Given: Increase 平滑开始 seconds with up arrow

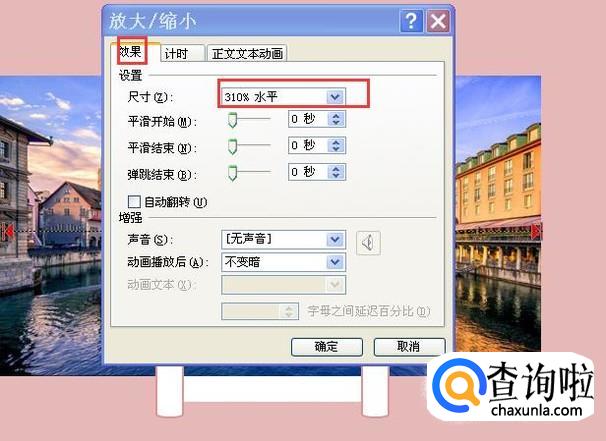Looking at the screenshot, I should (x=336, y=116).
